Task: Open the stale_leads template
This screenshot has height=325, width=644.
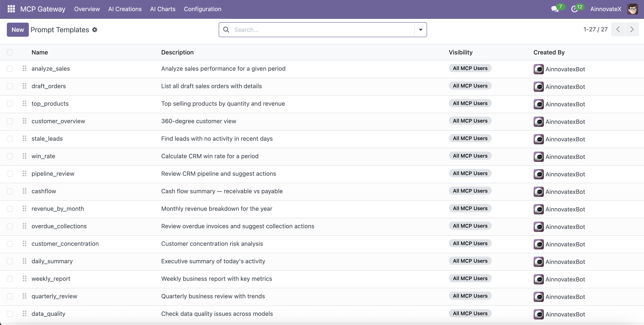Action: pos(47,139)
